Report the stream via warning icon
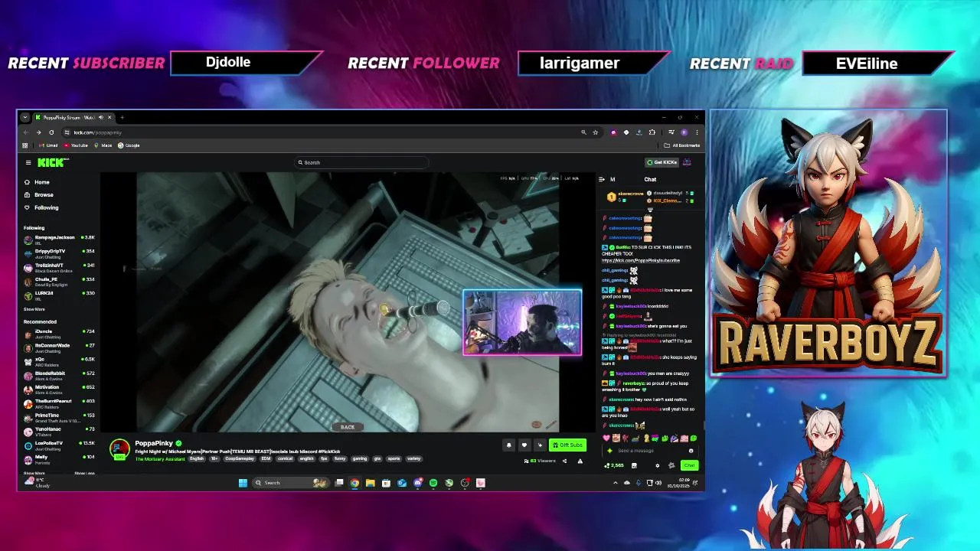This screenshot has height=551, width=980. pos(580,461)
